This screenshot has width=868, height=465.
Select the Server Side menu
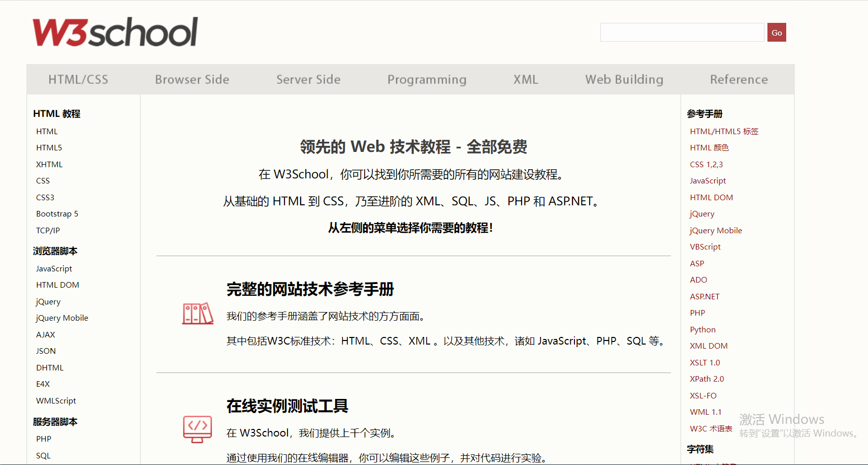click(308, 80)
